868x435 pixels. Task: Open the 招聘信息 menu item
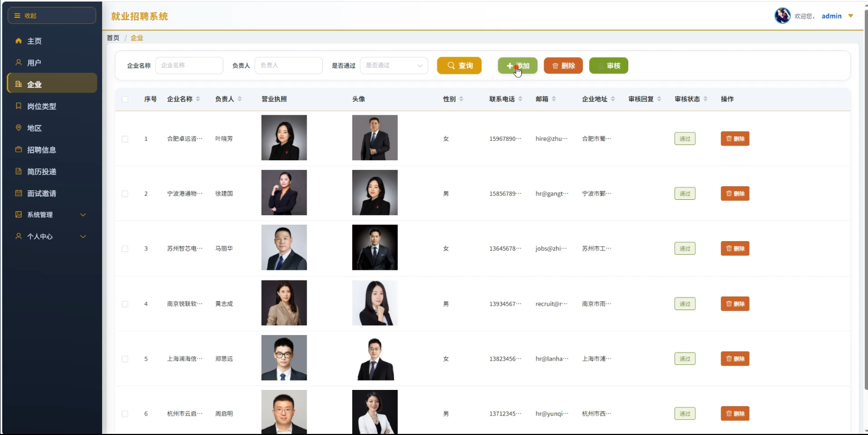52,149
